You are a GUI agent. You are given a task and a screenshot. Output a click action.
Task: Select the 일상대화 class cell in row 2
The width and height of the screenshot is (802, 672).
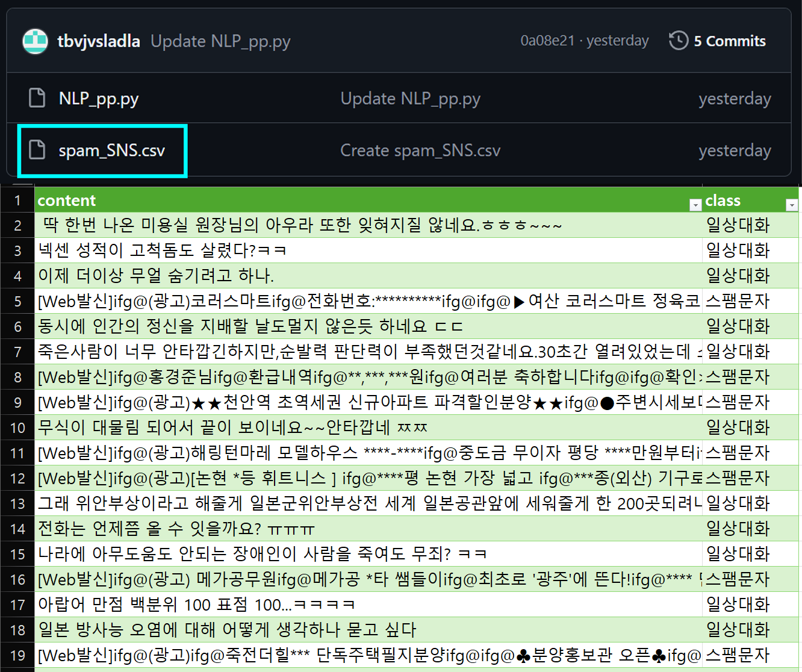click(x=751, y=225)
